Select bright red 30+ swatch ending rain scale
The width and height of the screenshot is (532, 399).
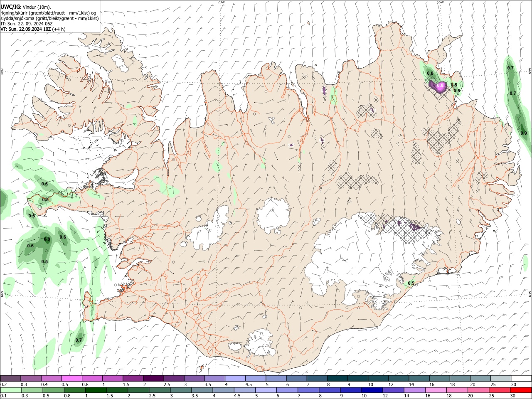521,390
